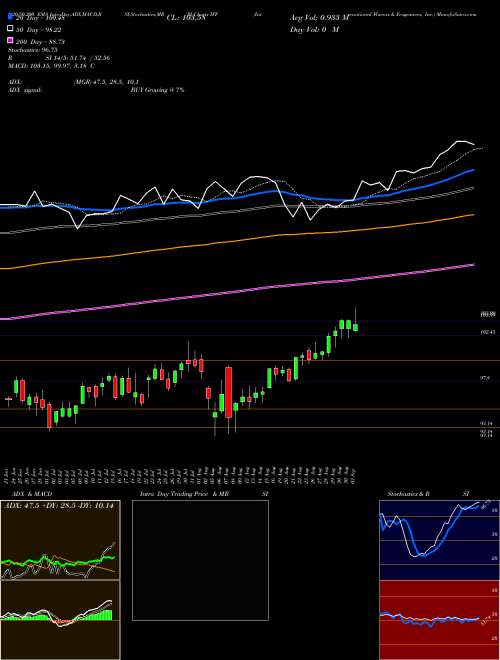Click the white 50 Day legend swatch
The image size is (500, 660).
point(10,29)
